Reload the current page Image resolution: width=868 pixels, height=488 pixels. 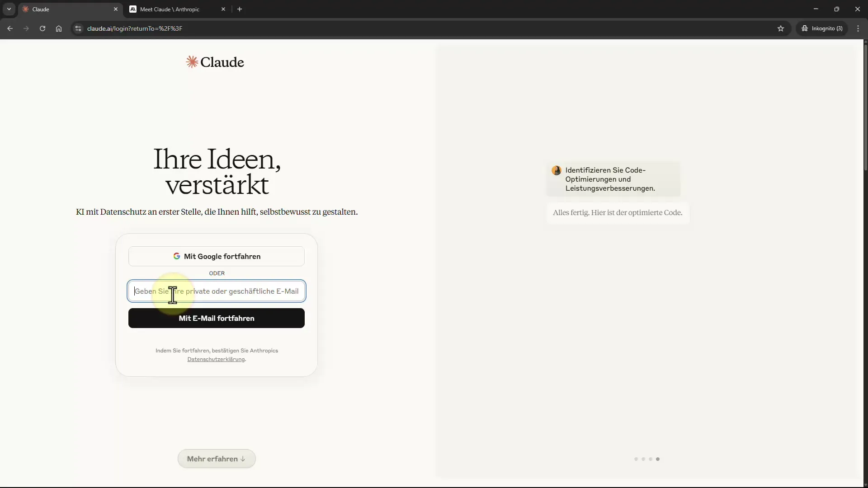[x=42, y=28]
